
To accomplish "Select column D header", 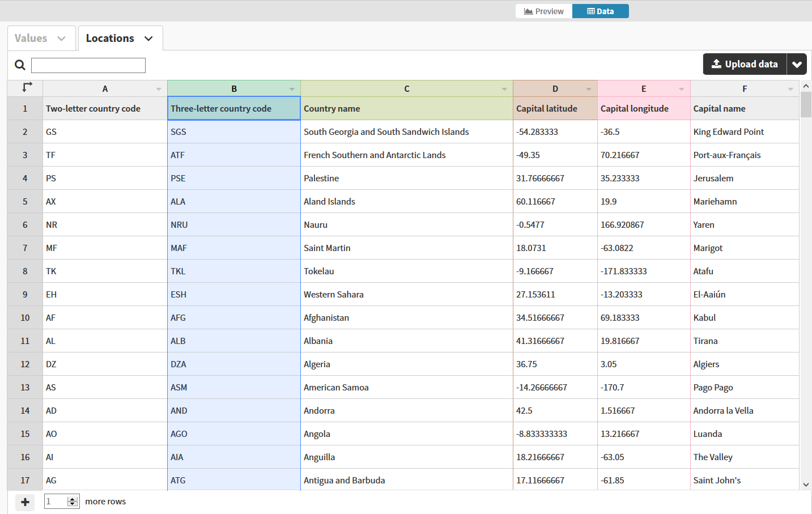I will point(555,89).
